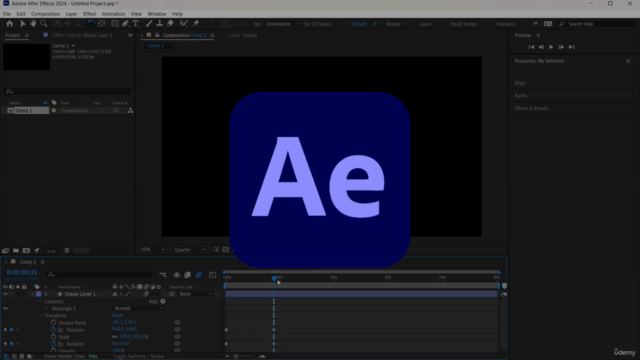Open the Quarter resolution dropdown
Viewport: 640px width, 360px height.
(x=189, y=249)
